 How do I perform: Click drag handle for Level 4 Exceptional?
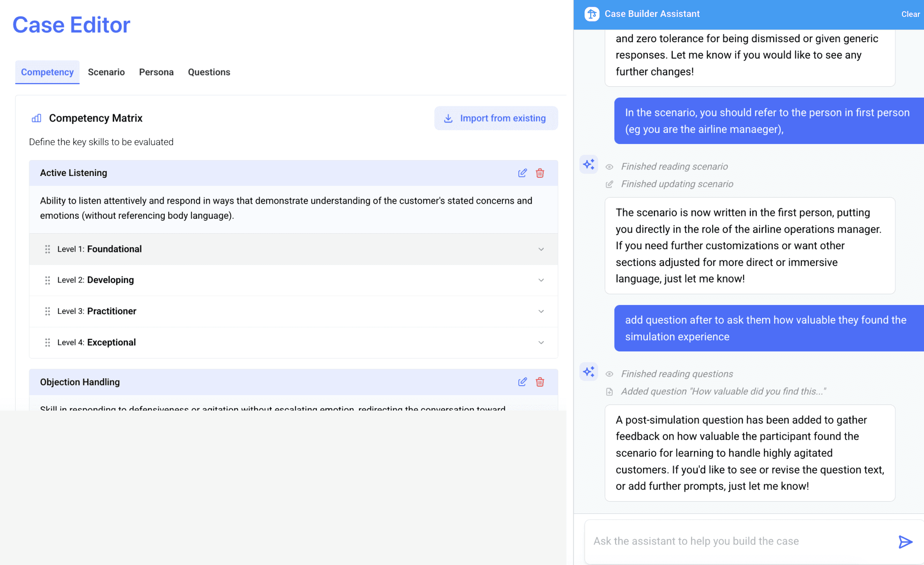pos(47,343)
